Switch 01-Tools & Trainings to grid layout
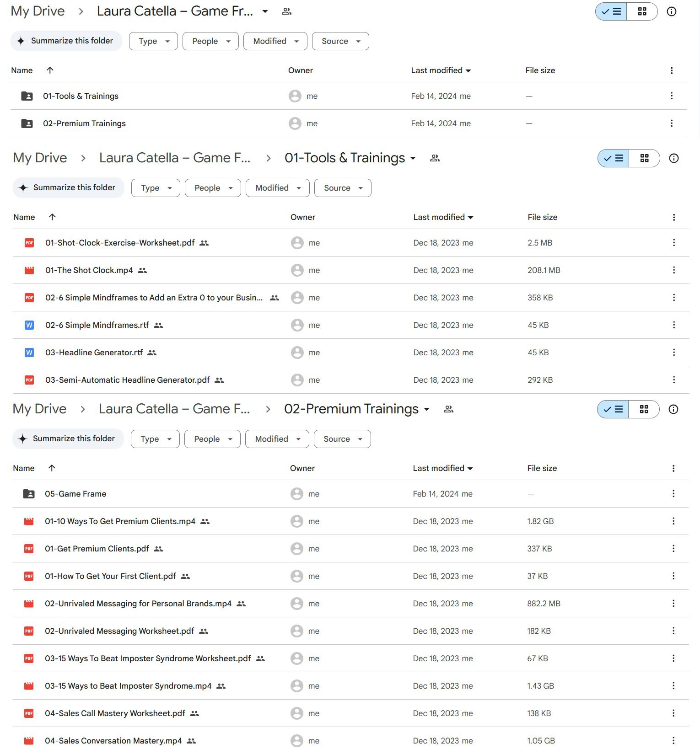Viewport: 700px width, 749px height. click(x=644, y=158)
